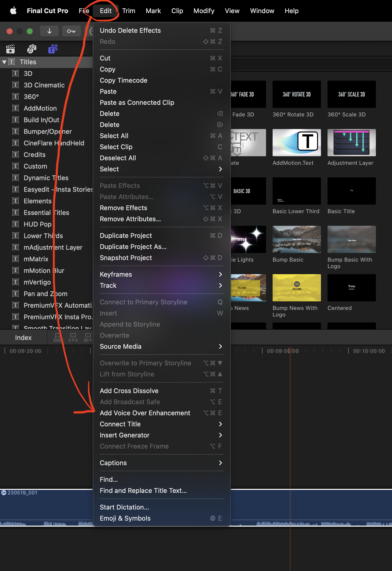Screen dimensions: 392x571
Task: Open the View menu
Action: tap(232, 11)
